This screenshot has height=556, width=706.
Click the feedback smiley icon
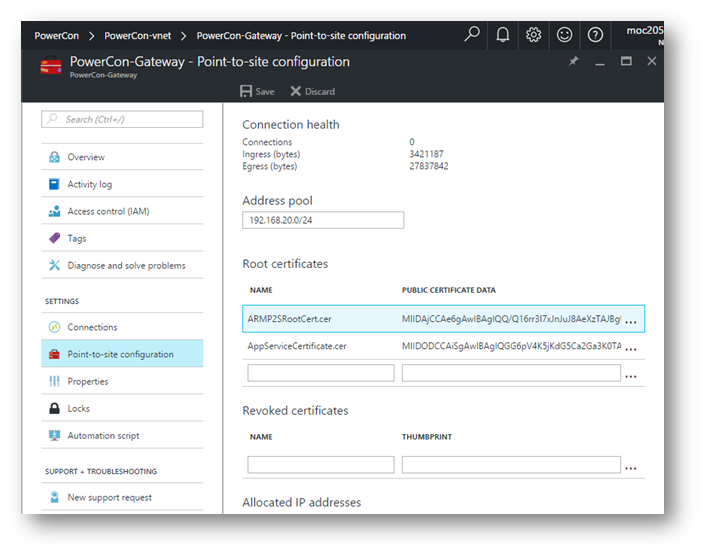pyautogui.click(x=564, y=35)
